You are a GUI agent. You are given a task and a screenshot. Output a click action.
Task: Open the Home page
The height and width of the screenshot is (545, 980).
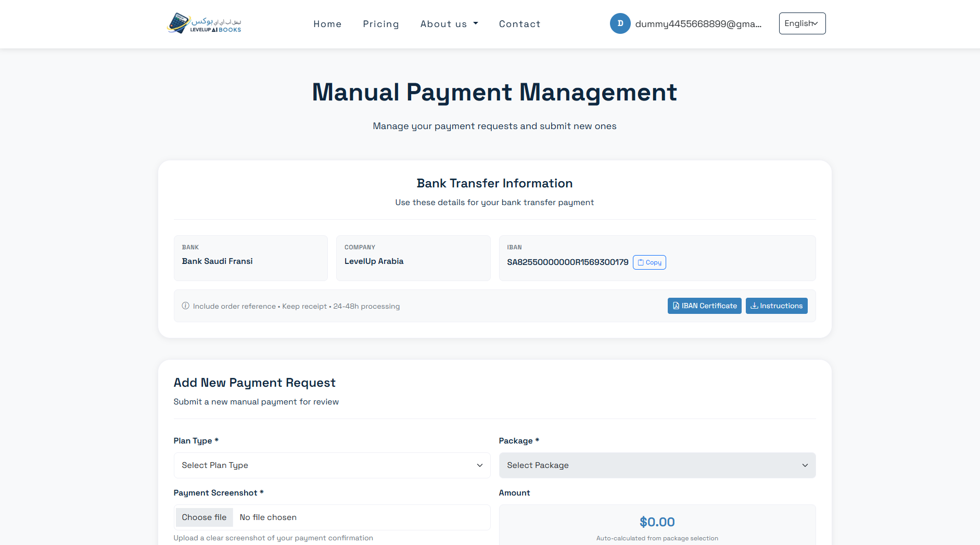(327, 24)
